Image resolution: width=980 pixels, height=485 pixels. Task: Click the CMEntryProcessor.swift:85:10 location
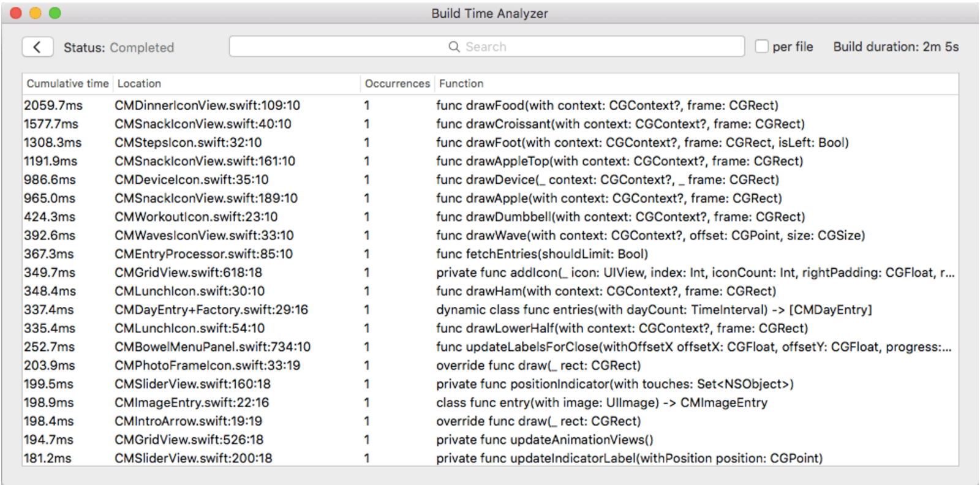point(203,254)
